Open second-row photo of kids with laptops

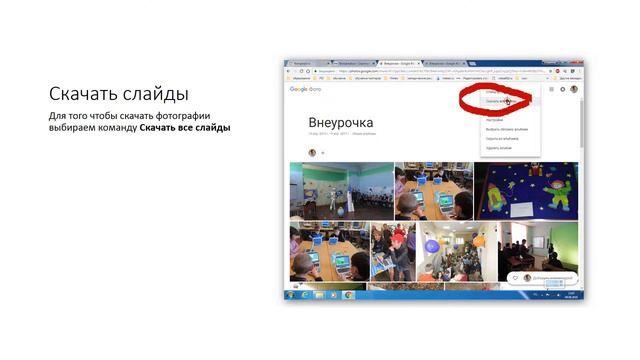[329, 252]
